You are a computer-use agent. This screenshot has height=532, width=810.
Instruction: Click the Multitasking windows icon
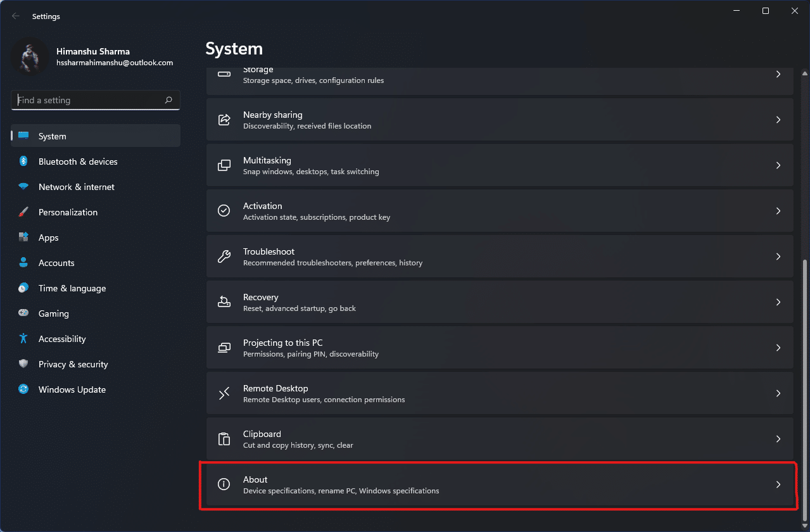click(x=224, y=165)
